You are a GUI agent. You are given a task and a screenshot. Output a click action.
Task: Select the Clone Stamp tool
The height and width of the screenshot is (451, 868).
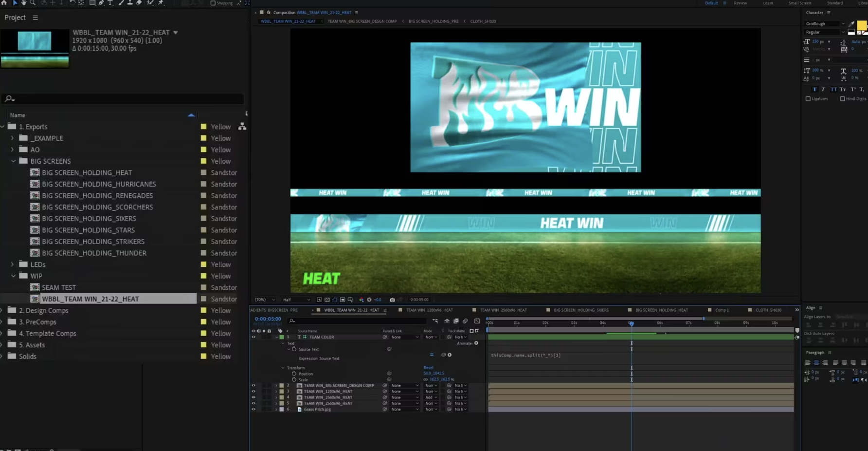coord(130,2)
